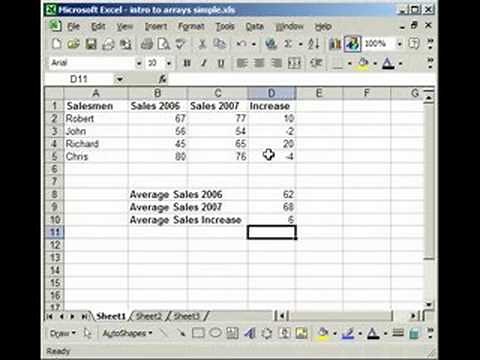Screen dimensions: 480x360
Task: Open the Draw menu button
Action: [63, 333]
